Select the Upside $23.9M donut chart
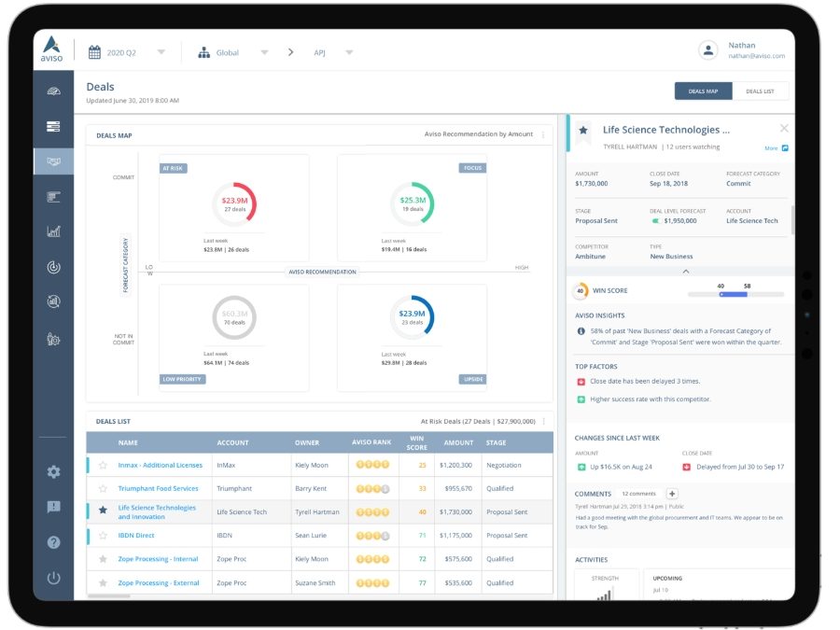The width and height of the screenshot is (840, 630). 412,317
